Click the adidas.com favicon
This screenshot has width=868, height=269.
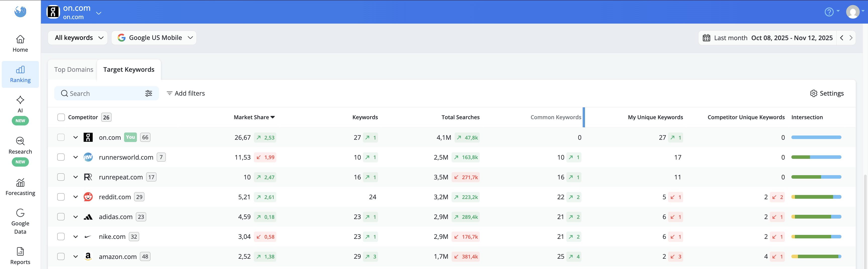coord(88,217)
